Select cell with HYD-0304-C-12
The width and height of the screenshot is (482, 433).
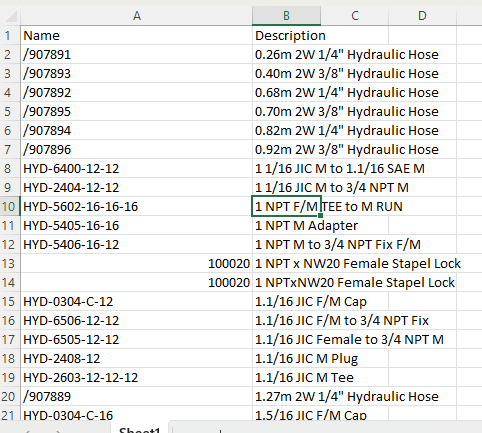click(137, 302)
